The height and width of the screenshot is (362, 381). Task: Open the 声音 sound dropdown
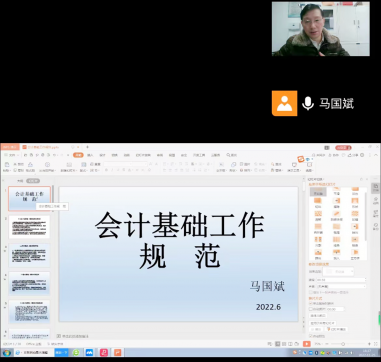341,286
